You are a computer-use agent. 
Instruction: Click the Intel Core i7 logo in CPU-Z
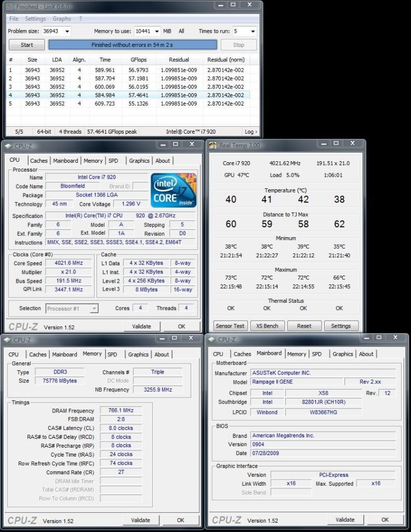click(x=173, y=190)
